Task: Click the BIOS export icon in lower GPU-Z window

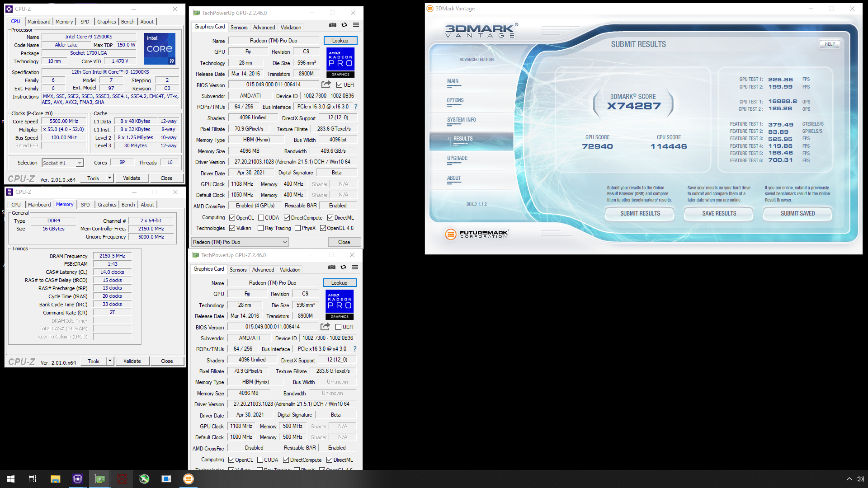Action: pos(325,327)
